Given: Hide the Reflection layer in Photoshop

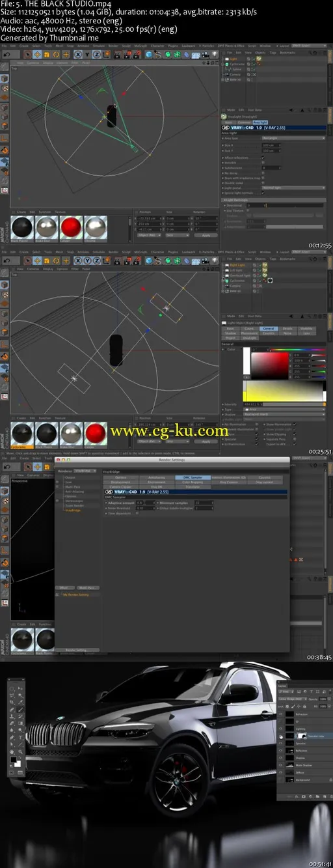Looking at the screenshot, I should pyautogui.click(x=280, y=751).
